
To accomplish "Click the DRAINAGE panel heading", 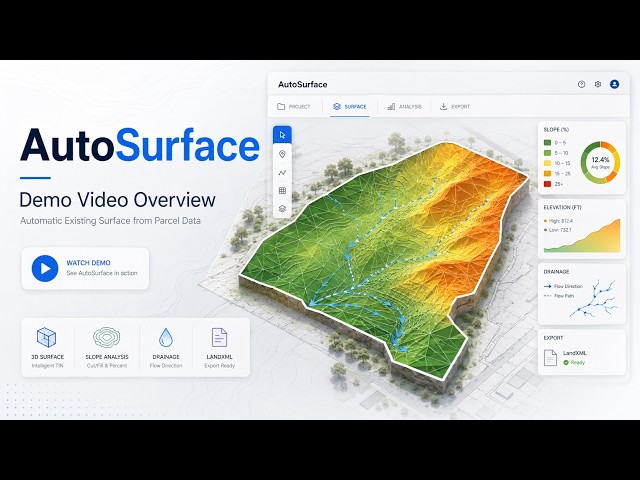I will tap(556, 272).
